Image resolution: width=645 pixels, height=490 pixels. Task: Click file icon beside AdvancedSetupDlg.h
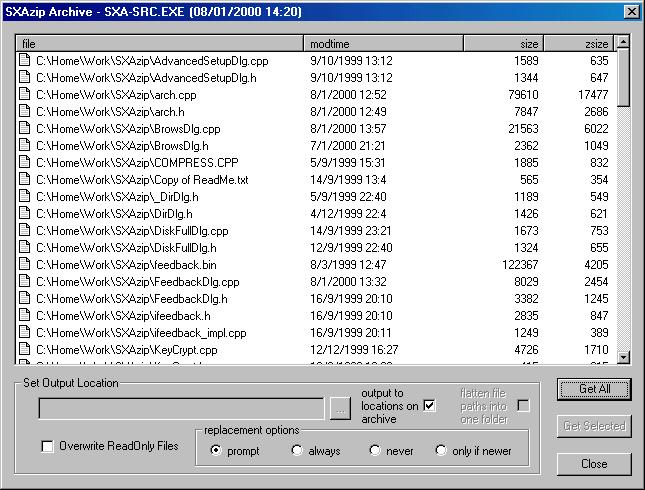coord(25,77)
